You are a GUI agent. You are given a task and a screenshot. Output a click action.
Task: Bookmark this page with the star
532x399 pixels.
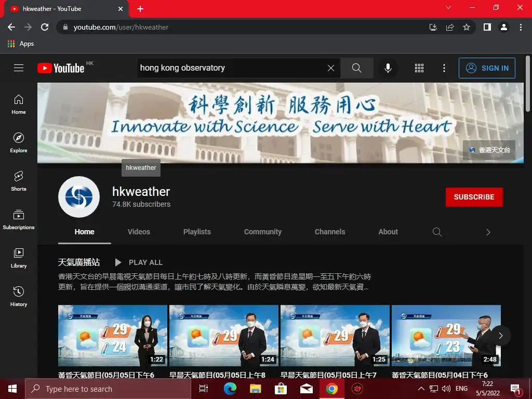pos(467,27)
